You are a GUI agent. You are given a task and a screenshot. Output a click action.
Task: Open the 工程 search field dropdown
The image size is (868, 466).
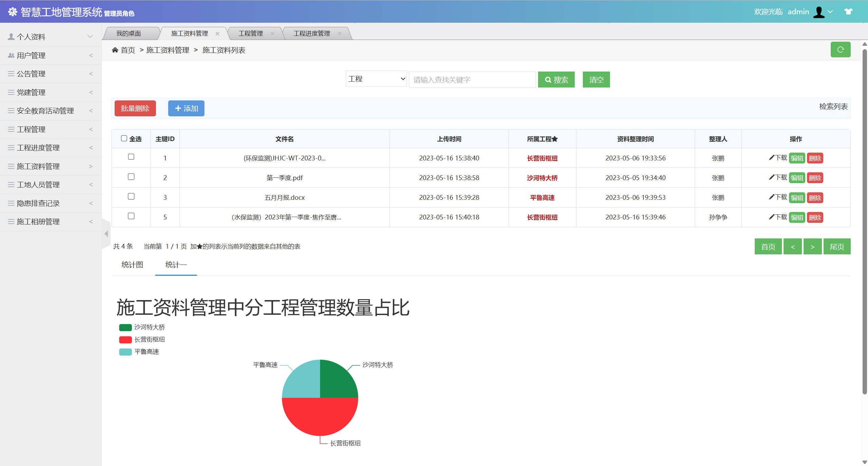[376, 79]
